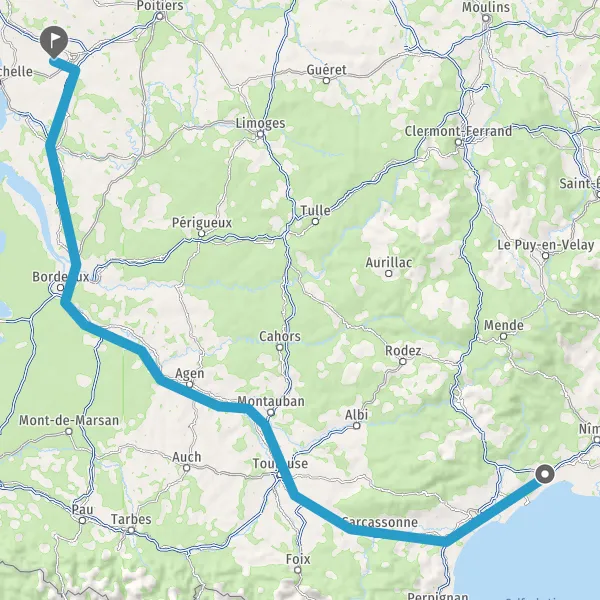The image size is (600, 600).
Task: Click the flag destination marker icon
Action: pos(54,42)
